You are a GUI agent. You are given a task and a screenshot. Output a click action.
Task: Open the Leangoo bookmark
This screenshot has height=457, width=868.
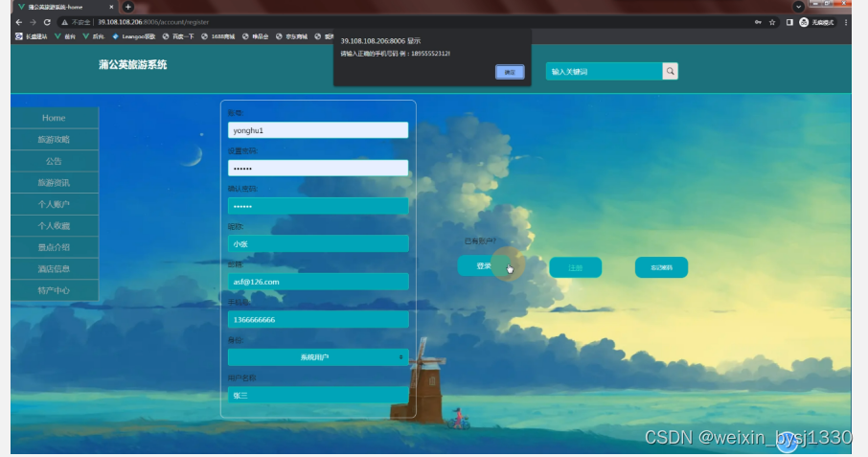[134, 36]
